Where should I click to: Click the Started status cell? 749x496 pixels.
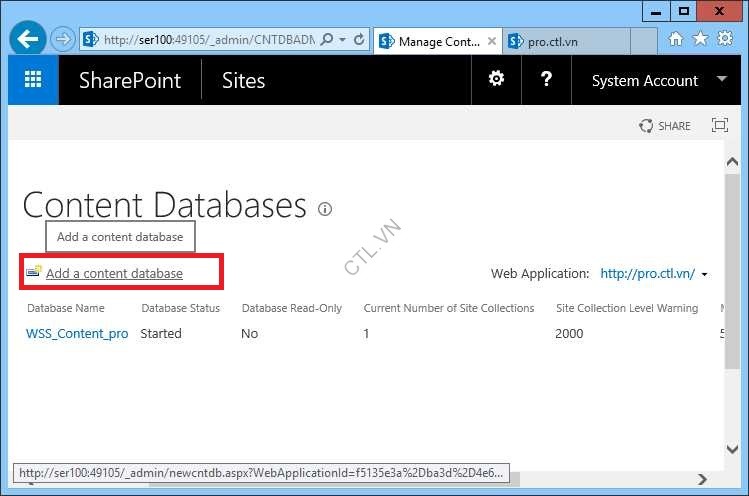161,334
